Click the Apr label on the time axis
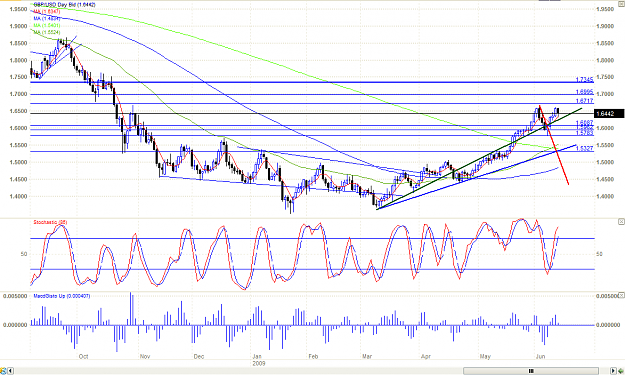 426,357
